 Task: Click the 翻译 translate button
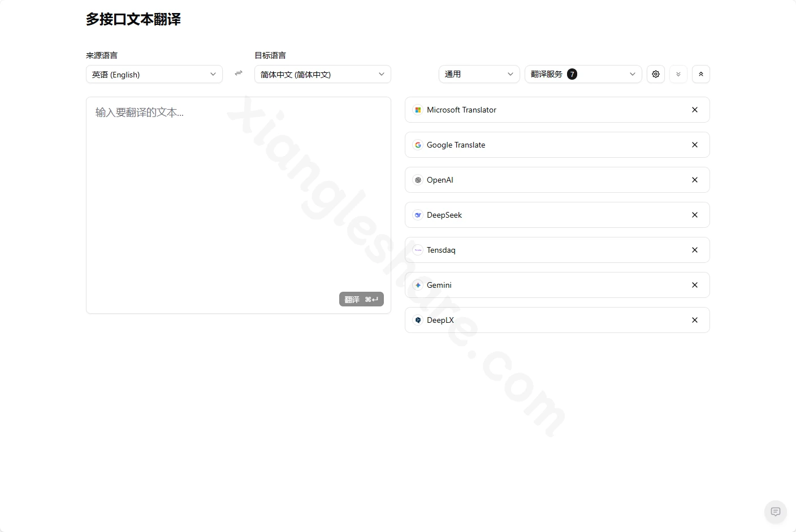[x=361, y=299]
